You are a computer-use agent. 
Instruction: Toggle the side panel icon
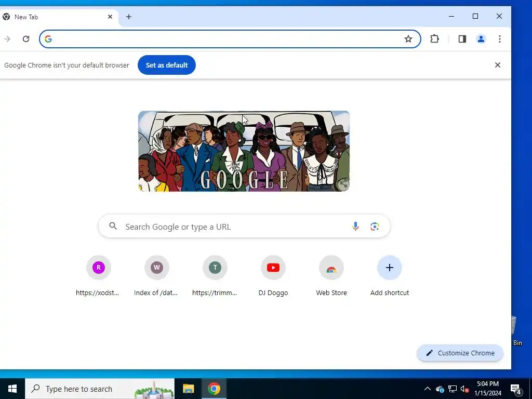click(x=462, y=39)
